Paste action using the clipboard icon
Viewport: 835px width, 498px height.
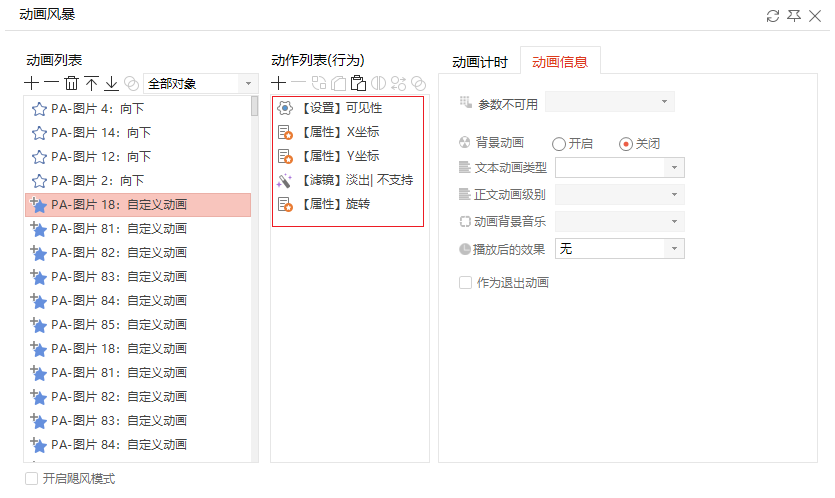click(x=358, y=83)
